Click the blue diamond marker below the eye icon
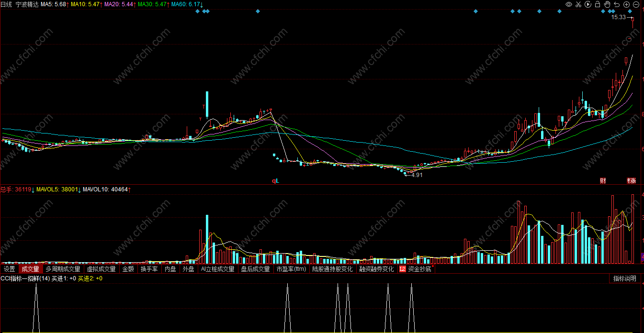Viewport: 644px width, 333px height. [x=560, y=11]
